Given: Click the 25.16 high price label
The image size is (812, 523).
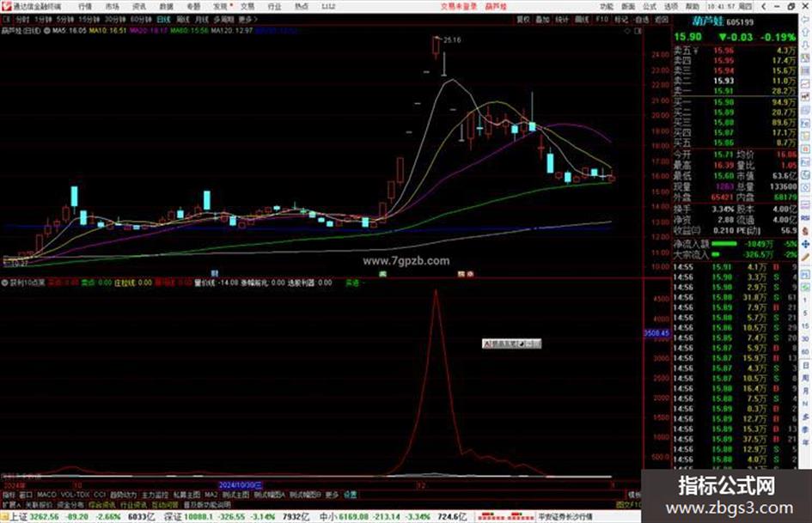Looking at the screenshot, I should coord(452,40).
